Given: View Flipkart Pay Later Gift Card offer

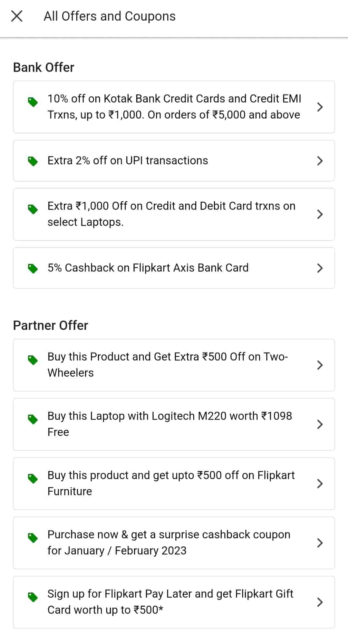Looking at the screenshot, I should click(x=170, y=602).
